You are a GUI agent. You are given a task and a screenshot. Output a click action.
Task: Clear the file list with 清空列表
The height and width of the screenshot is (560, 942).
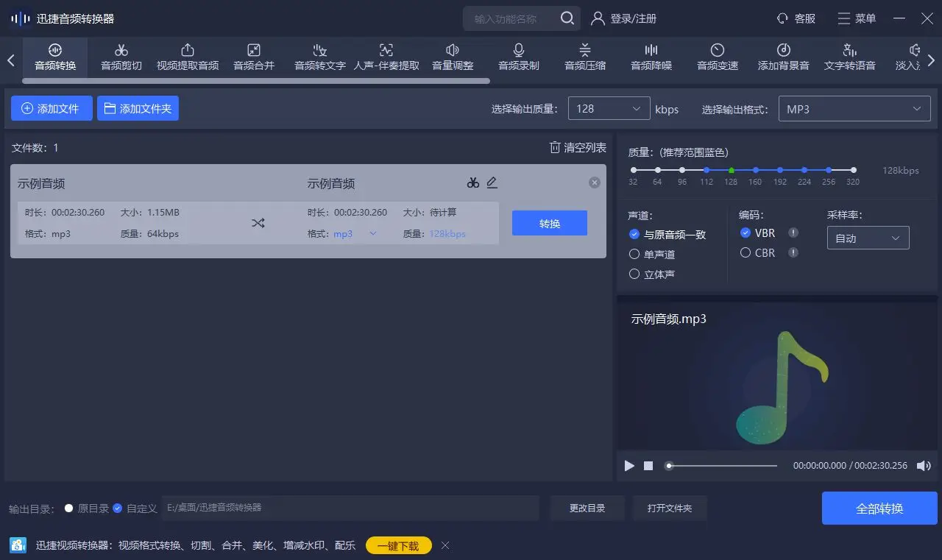(x=578, y=147)
